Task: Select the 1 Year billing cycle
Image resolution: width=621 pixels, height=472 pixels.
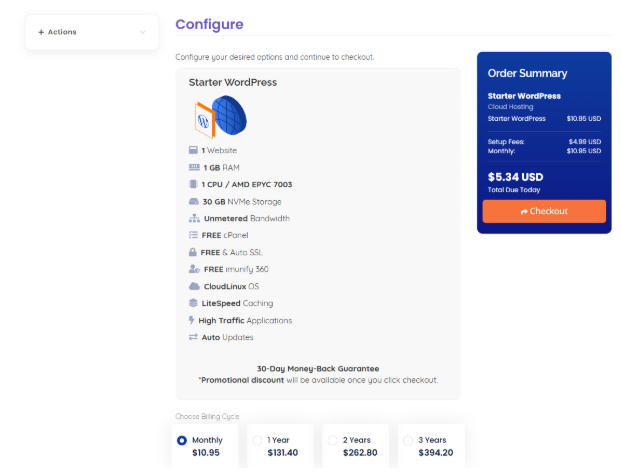Action: click(x=257, y=440)
